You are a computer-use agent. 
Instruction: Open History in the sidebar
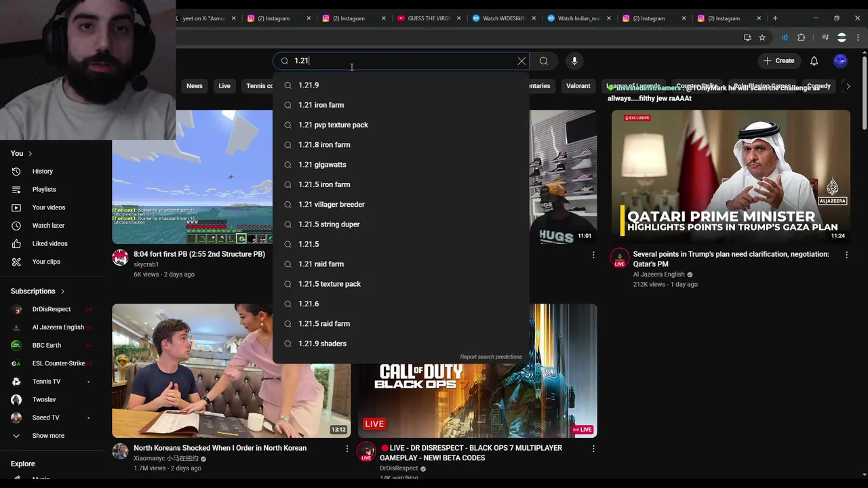42,171
